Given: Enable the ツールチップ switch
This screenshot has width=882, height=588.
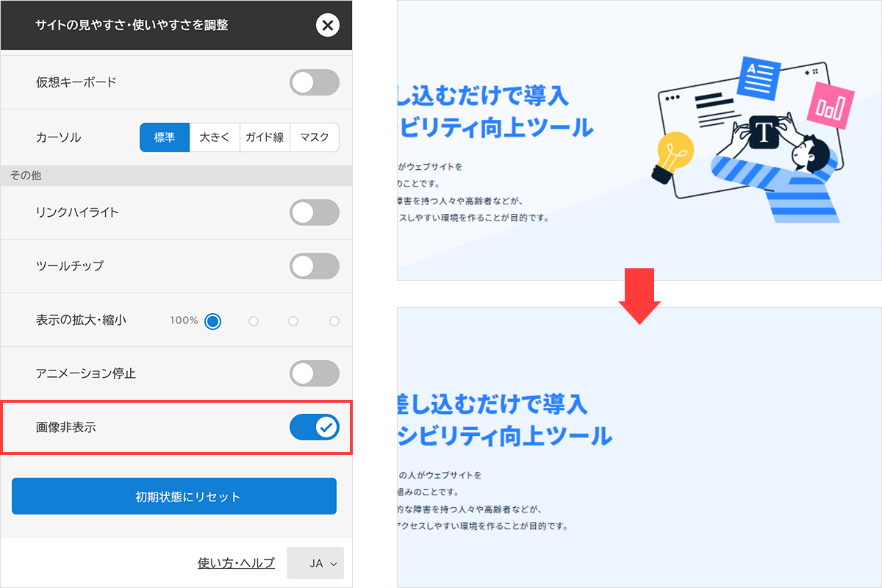Looking at the screenshot, I should point(314,265).
